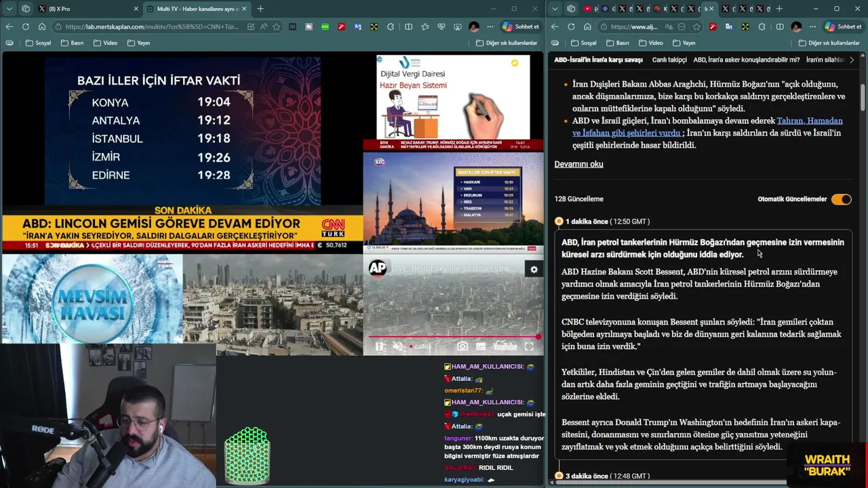The image size is (868, 488).
Task: Open workspaces icon in left browser
Action: [26, 9]
